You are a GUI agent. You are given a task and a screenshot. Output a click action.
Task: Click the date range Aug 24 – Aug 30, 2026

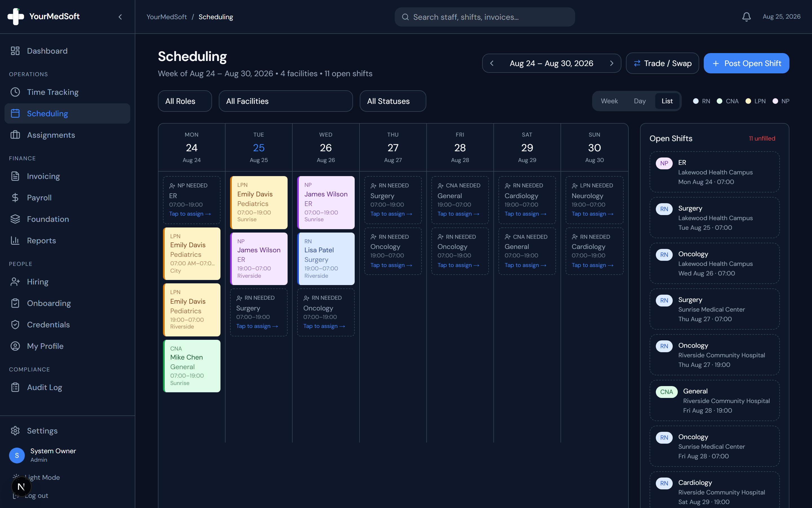point(551,63)
